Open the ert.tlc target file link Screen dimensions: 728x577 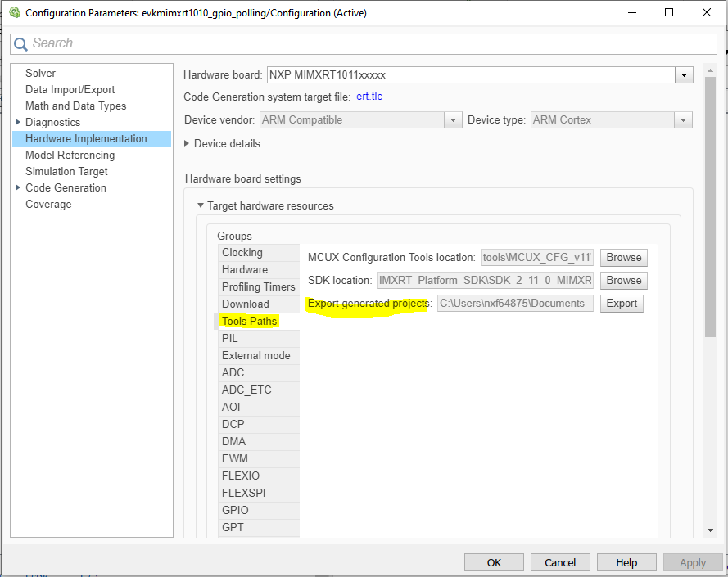pos(371,96)
